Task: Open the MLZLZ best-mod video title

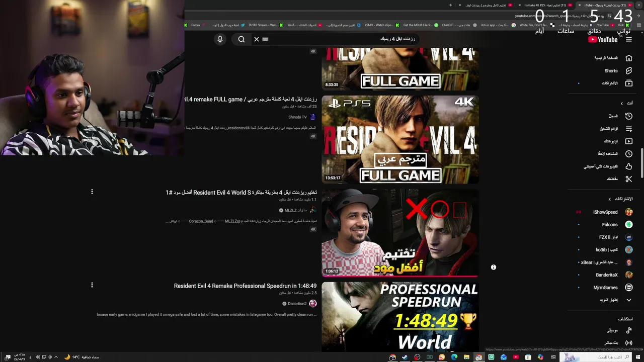Action: tap(241, 193)
